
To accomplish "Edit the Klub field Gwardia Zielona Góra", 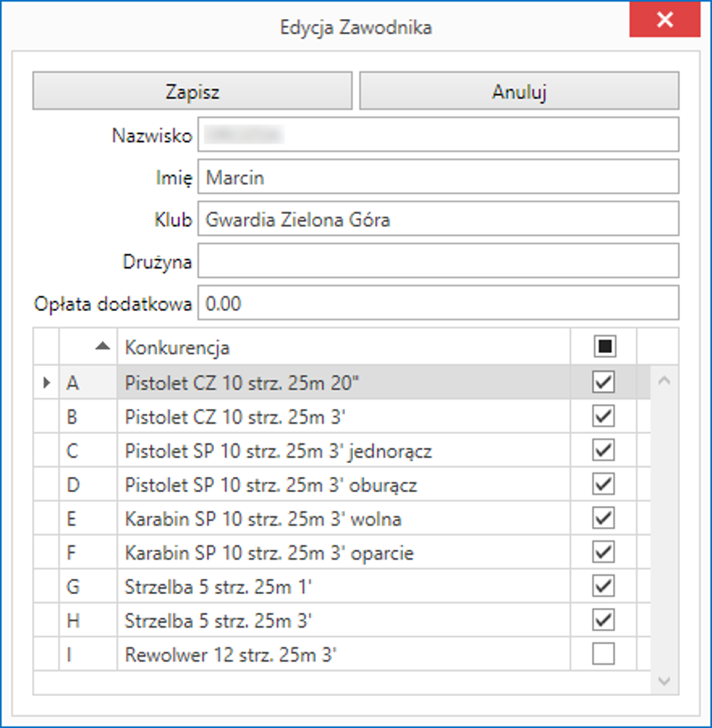I will click(438, 220).
